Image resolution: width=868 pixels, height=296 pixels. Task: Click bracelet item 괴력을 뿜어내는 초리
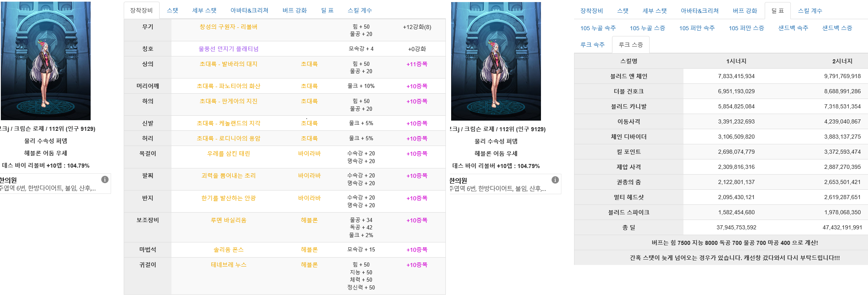(228, 175)
